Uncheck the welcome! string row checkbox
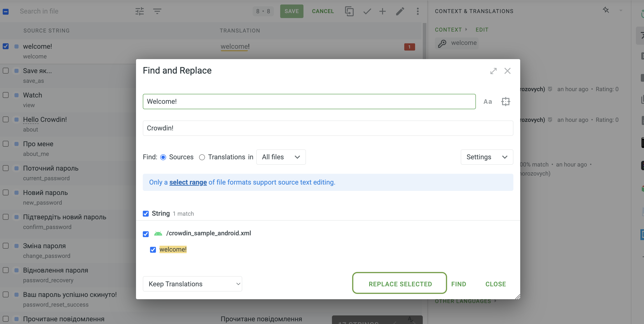644x324 pixels. (x=6, y=46)
